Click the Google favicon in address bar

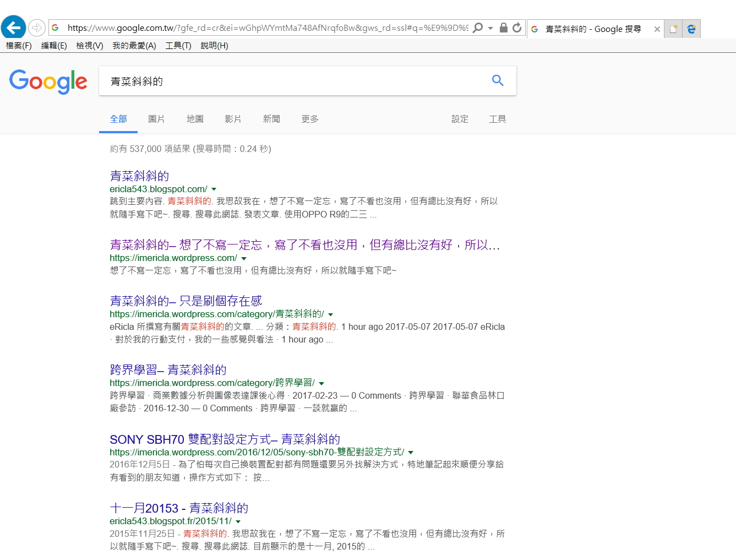(55, 28)
